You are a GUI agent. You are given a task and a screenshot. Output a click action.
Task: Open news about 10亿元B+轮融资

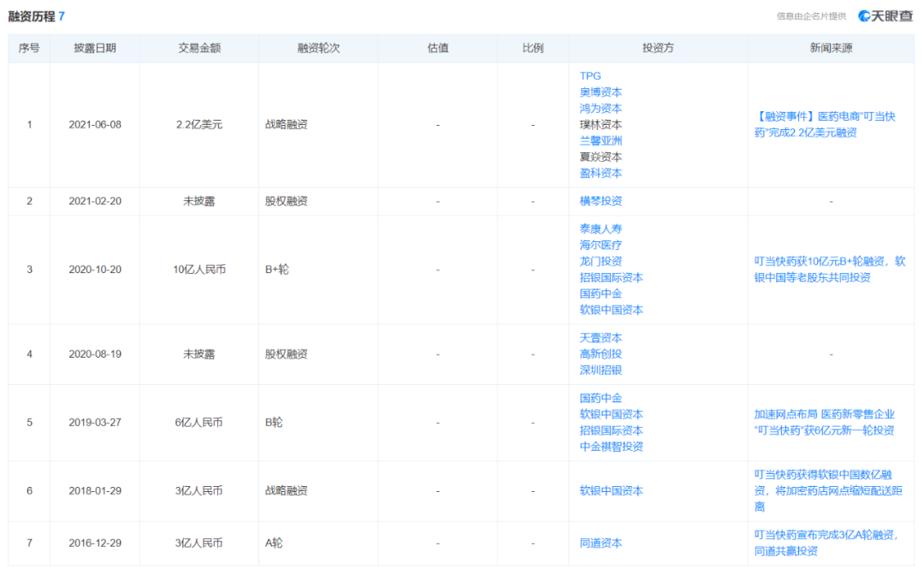(830, 270)
